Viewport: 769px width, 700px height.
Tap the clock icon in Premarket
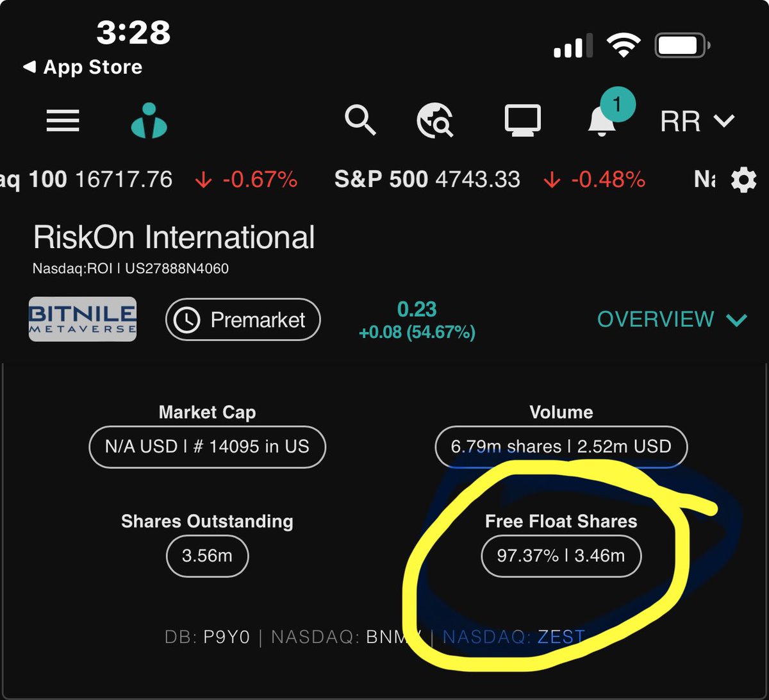186,320
